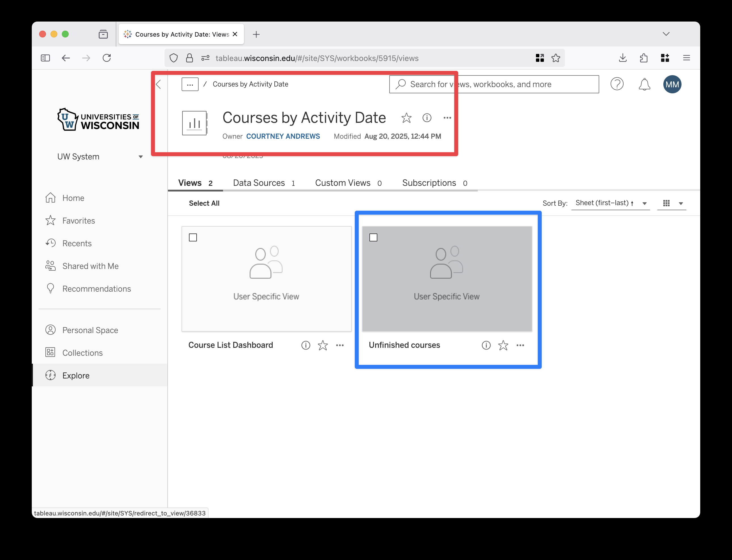Switch to the Custom Views tab
732x560 pixels.
pyautogui.click(x=343, y=183)
